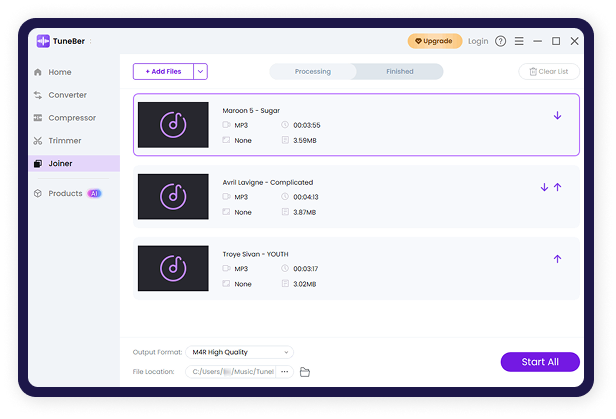Select the Maroon 5 - Sugar title
Screen dimensions: 616x419
(251, 111)
